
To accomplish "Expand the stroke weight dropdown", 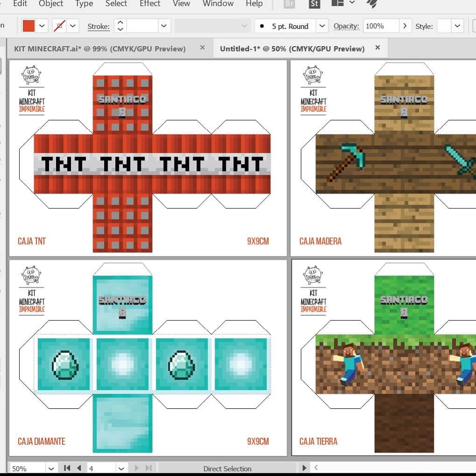I will [164, 26].
